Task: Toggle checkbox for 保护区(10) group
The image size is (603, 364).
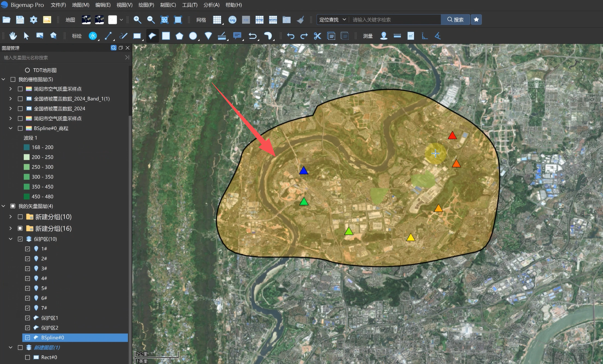Action: [20, 239]
